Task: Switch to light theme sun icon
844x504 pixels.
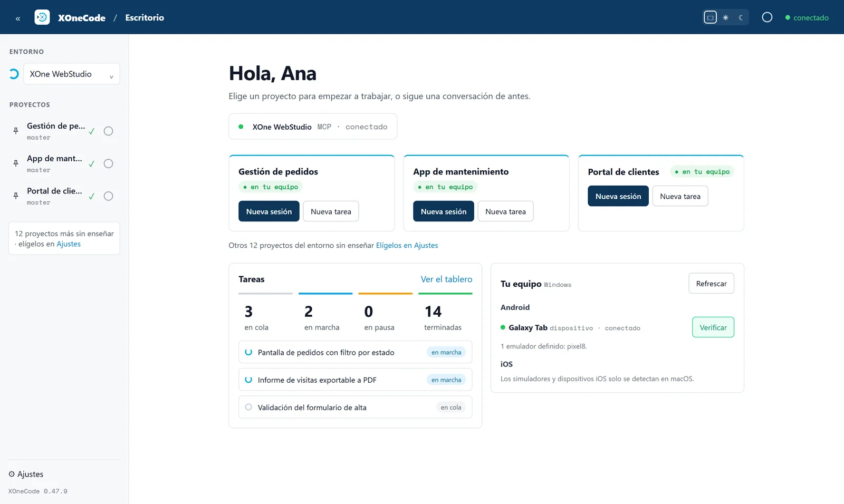Action: (726, 17)
